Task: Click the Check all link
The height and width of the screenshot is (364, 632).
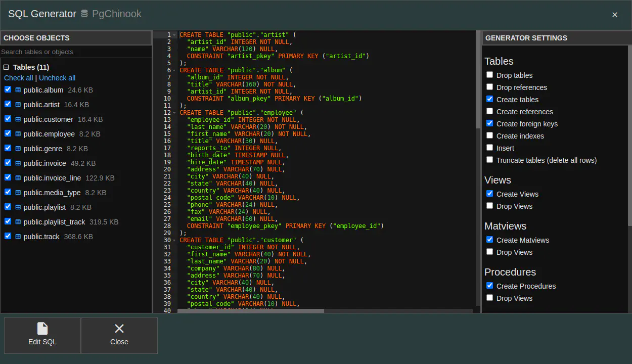Action: coord(18,78)
